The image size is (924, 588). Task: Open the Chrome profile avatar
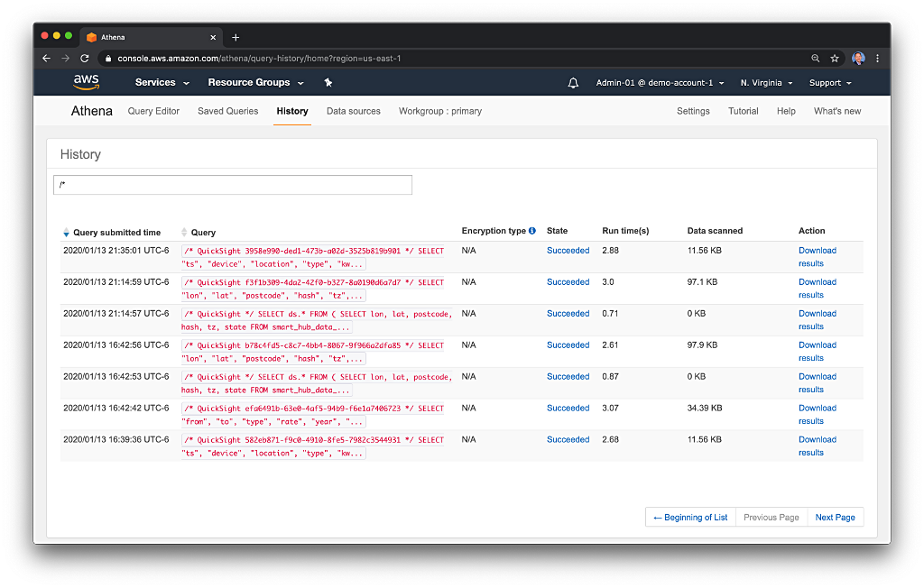coord(858,59)
